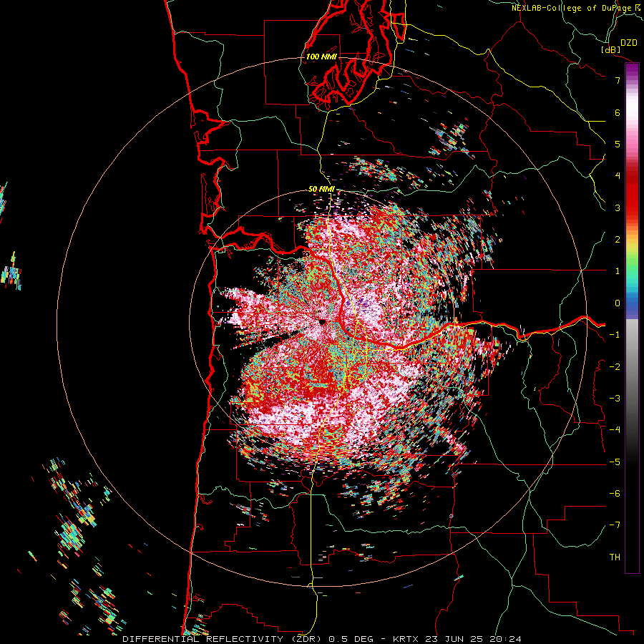Click the Differential Reflectivity caption at bottom
The height and width of the screenshot is (644, 644).
(x=322, y=639)
